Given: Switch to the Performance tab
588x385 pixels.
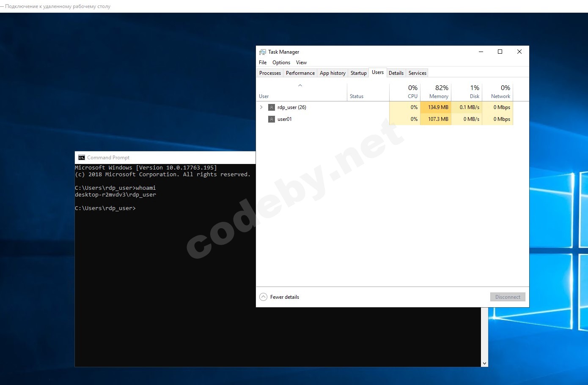Looking at the screenshot, I should click(x=300, y=73).
